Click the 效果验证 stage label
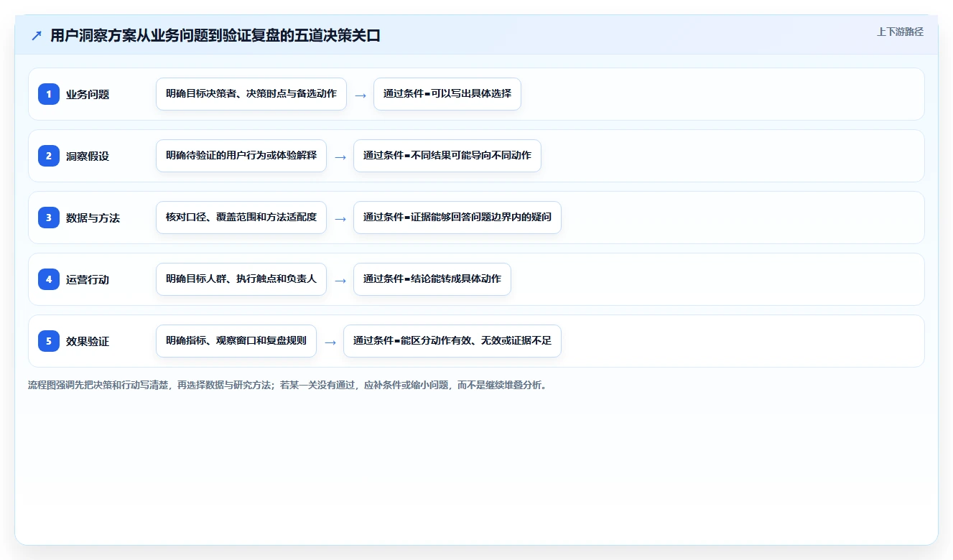This screenshot has width=953, height=560. tap(88, 341)
